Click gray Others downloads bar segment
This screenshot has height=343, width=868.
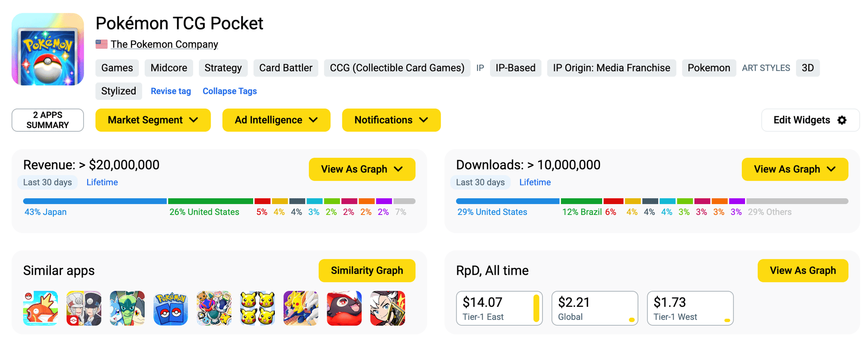coord(797,201)
